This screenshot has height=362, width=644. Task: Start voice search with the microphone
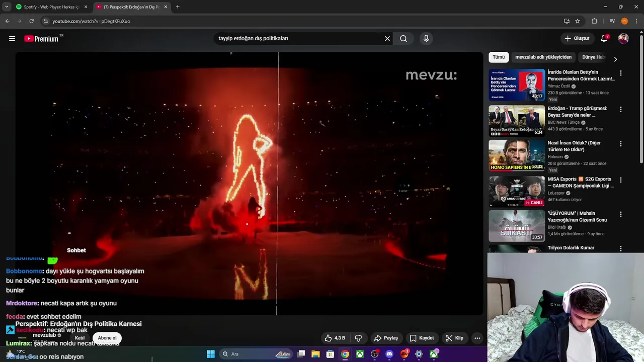tap(426, 39)
